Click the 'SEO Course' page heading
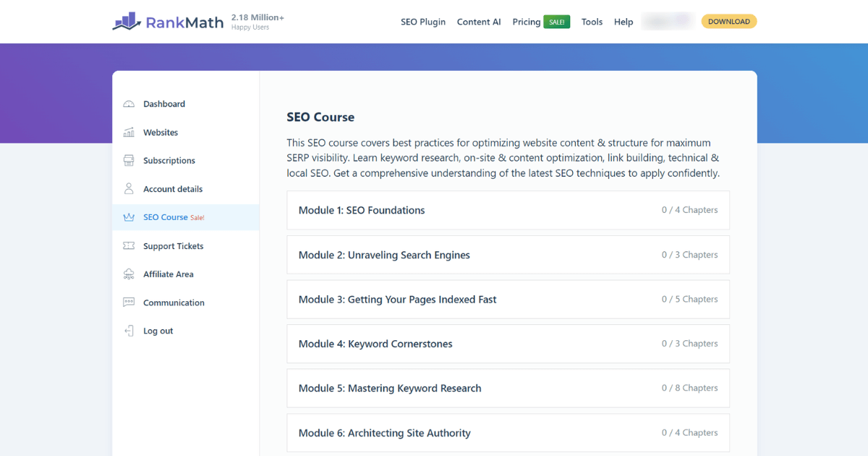 coord(320,117)
